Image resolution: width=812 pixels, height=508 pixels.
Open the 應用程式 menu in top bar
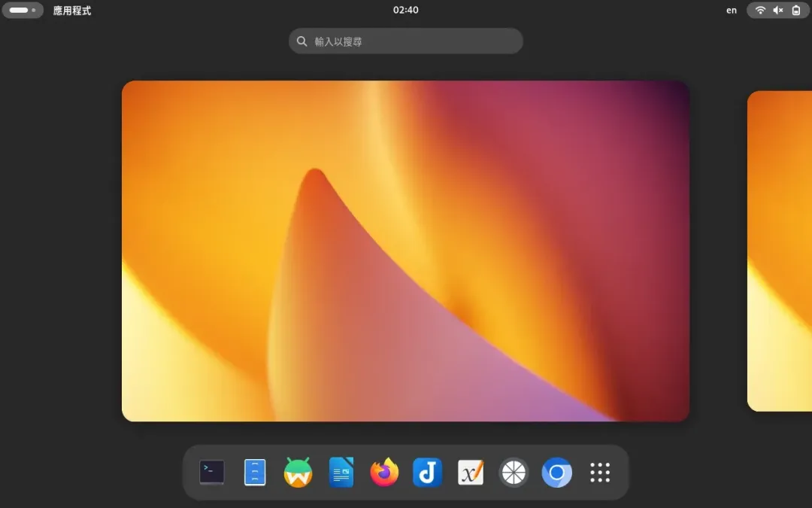[72, 11]
